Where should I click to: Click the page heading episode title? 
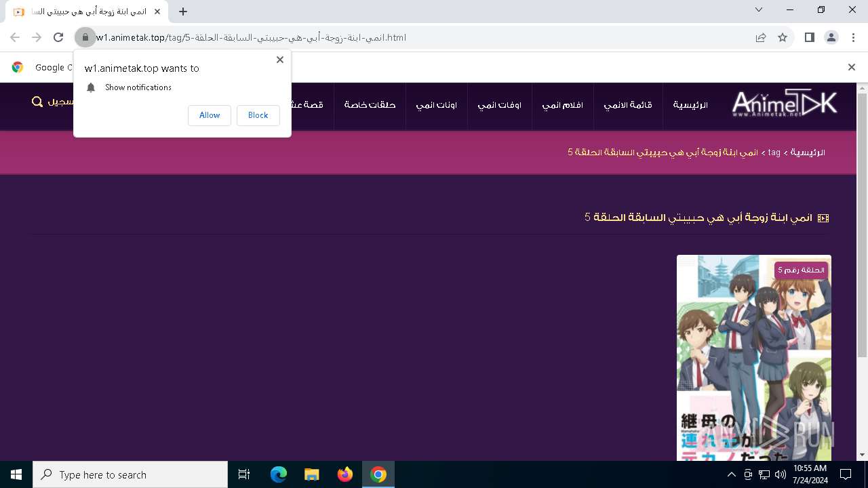[698, 218]
